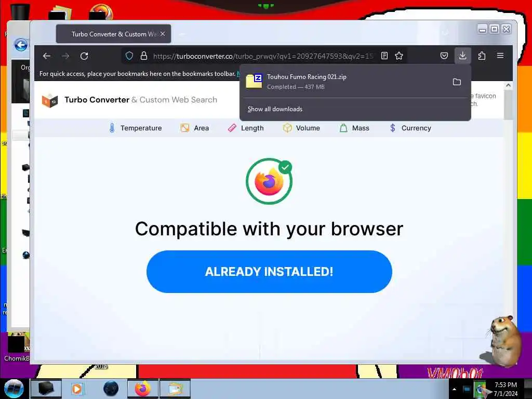Click the page scrollbar up arrow
Image resolution: width=532 pixels, height=399 pixels.
tap(508, 86)
